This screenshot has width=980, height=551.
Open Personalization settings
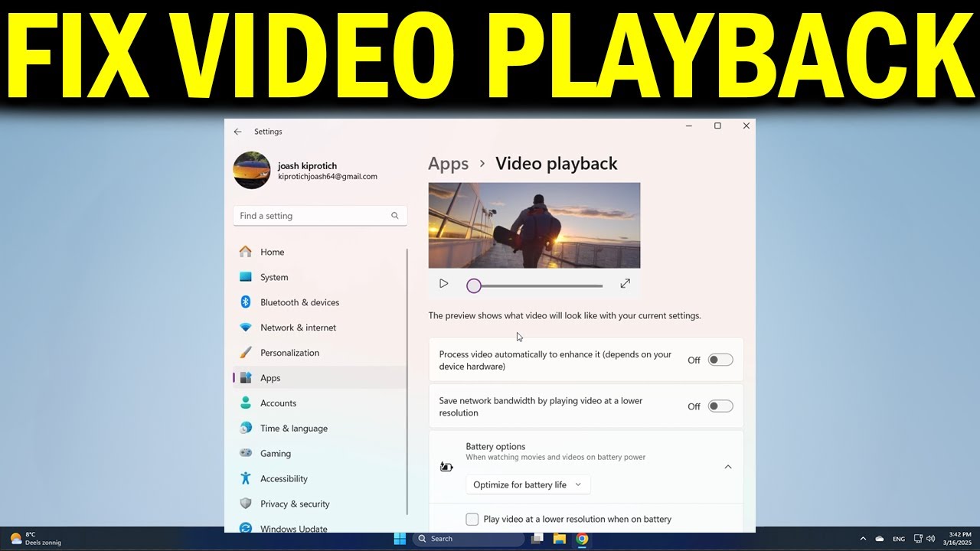320,353
